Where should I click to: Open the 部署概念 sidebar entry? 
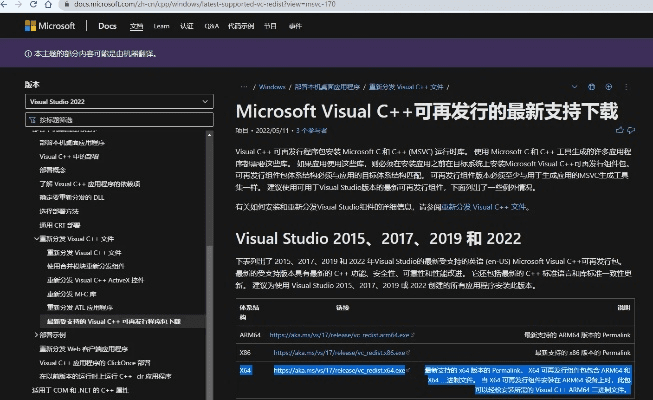52,170
